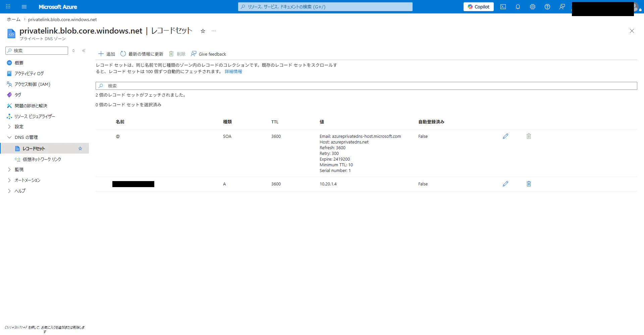644x335 pixels.
Task: Focus the global resource search box
Action: pyautogui.click(x=325, y=7)
